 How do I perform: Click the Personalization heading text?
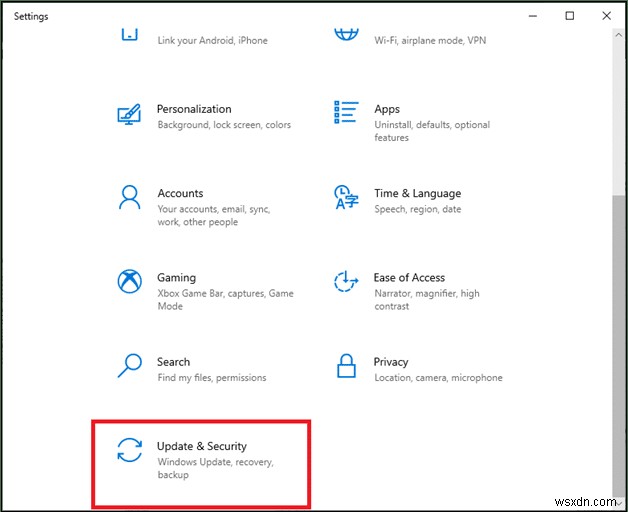pos(194,109)
